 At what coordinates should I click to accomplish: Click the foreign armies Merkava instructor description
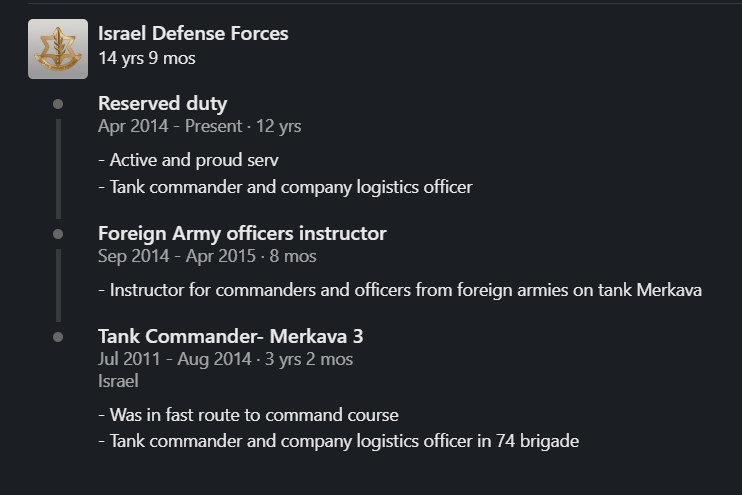pos(400,290)
